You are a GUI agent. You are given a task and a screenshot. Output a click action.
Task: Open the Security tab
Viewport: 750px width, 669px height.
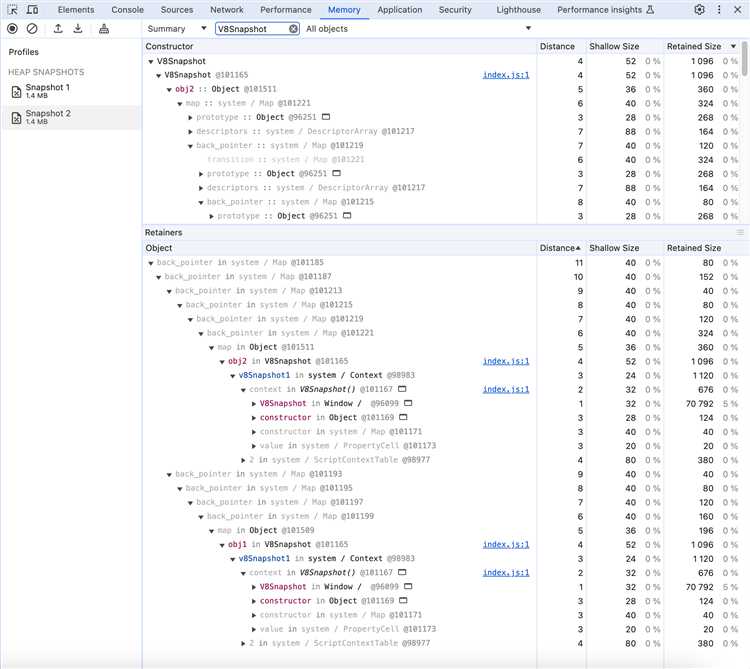[455, 10]
